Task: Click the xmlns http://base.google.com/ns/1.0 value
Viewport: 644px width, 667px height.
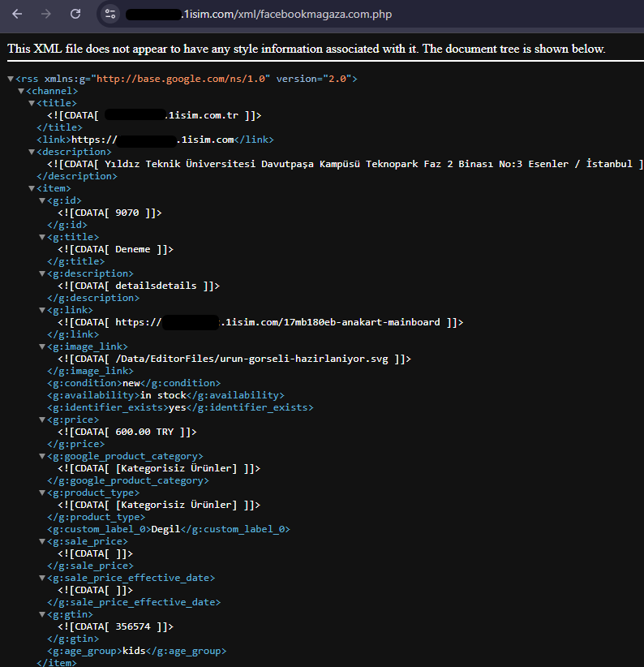Action: tap(182, 79)
